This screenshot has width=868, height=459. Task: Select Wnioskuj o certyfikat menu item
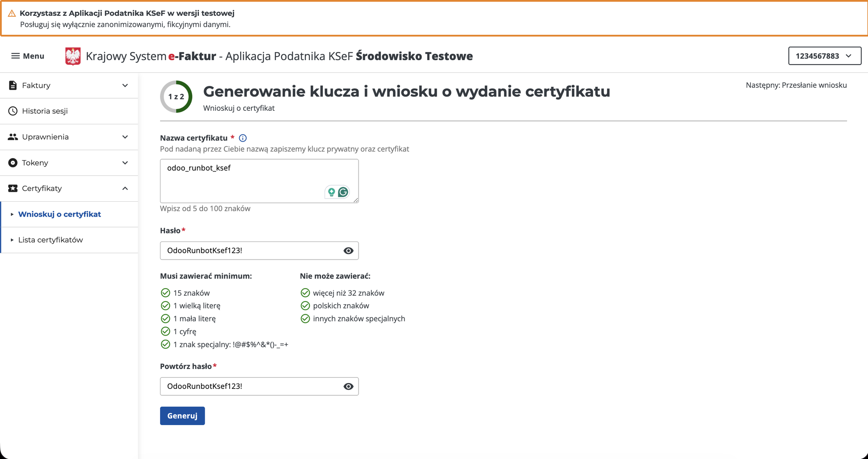(x=60, y=214)
